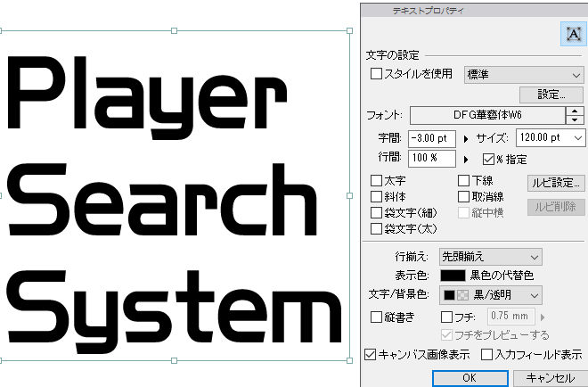The image size is (588, 387).
Task: Open the 標準 style dropdown
Action: (524, 75)
